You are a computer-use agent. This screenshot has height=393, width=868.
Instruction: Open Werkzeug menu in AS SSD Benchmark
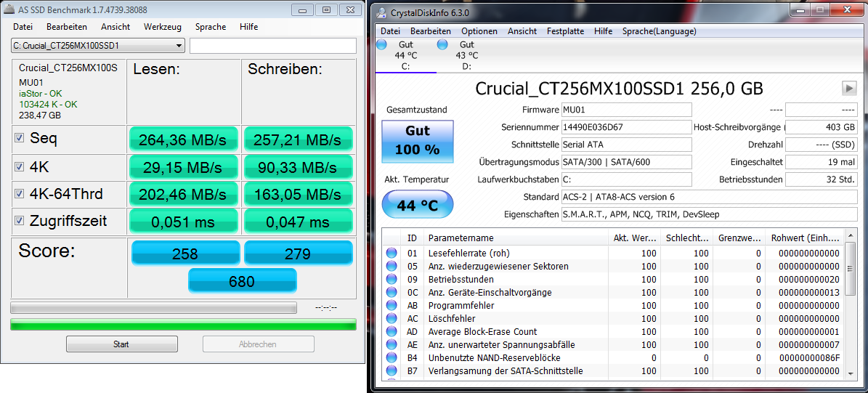point(163,27)
